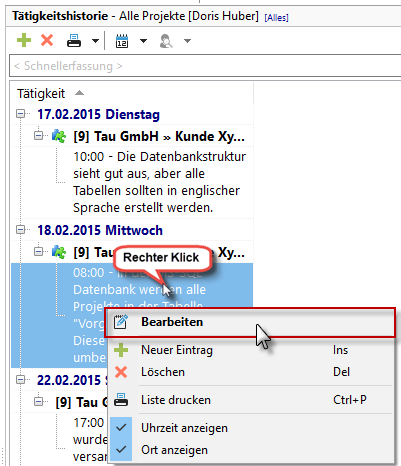The width and height of the screenshot is (401, 466).
Task: Choose Bearbeiten in the context menu
Action: [x=250, y=322]
